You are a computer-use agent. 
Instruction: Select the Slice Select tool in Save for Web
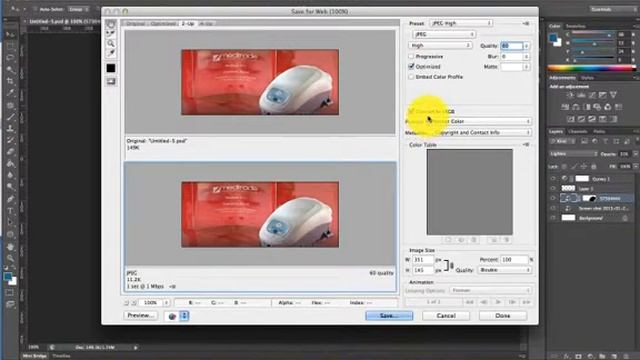pos(111,34)
